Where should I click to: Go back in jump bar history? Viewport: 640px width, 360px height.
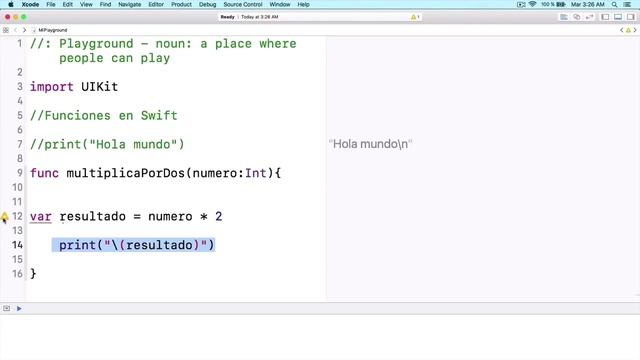pyautogui.click(x=16, y=30)
